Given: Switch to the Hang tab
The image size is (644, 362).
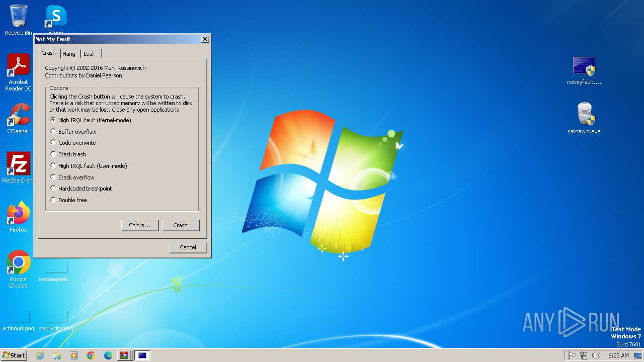Looking at the screenshot, I should [x=69, y=54].
